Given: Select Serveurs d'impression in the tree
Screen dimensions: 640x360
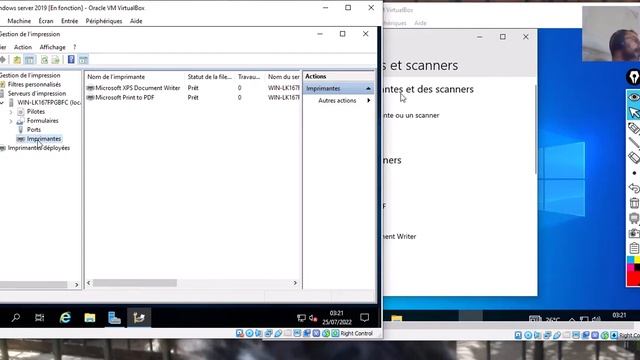Looking at the screenshot, I should 37,93.
